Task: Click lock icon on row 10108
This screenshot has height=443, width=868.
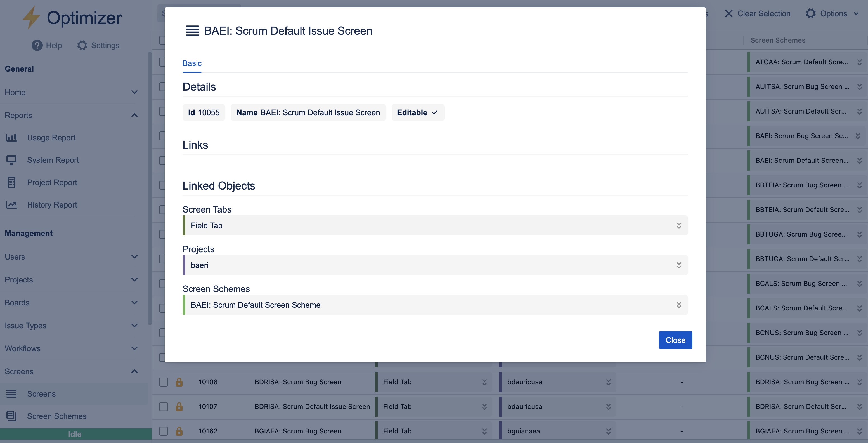Action: 179,382
